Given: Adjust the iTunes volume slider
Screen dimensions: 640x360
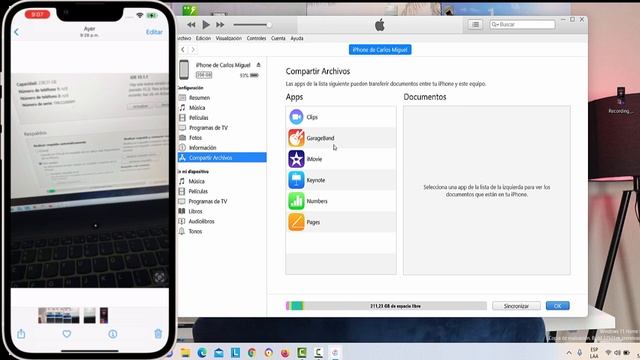Looking at the screenshot, I should click(252, 25).
